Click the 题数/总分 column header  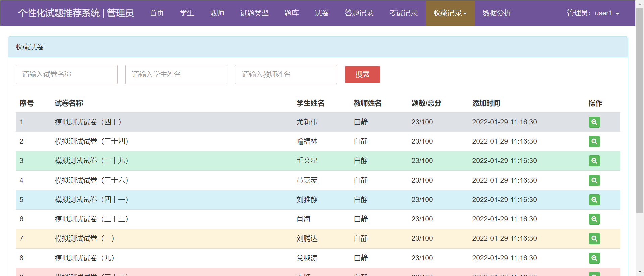(426, 103)
